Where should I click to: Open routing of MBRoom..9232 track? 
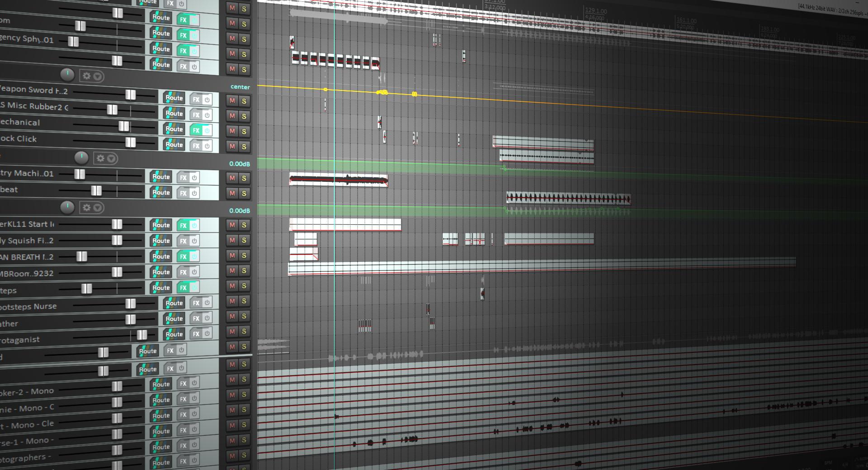point(161,272)
